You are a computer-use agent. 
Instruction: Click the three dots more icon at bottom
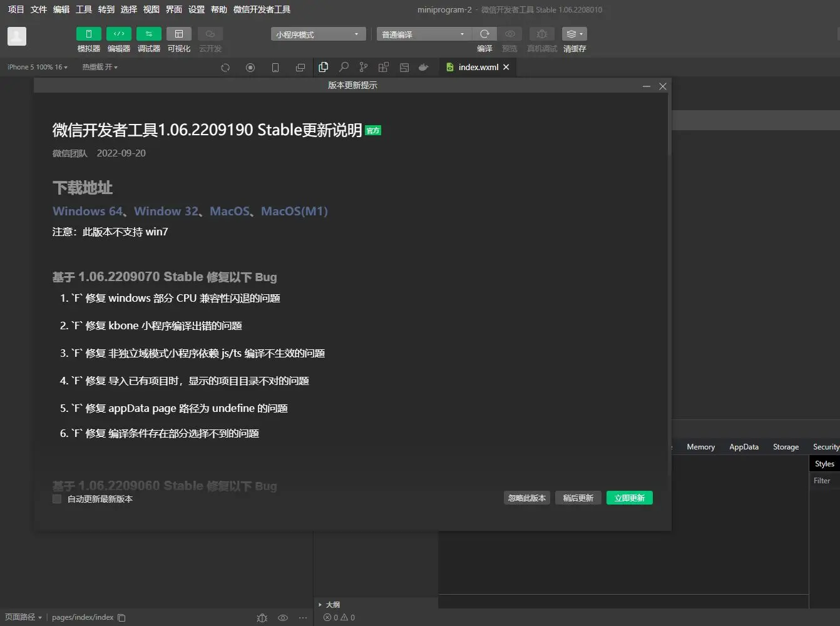[x=303, y=618]
